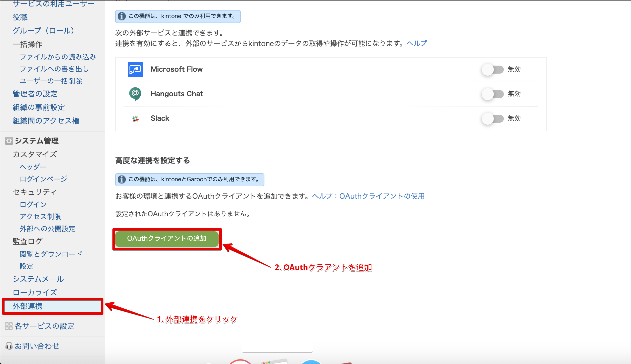
Task: Open ログインページ customization
Action: click(x=44, y=179)
